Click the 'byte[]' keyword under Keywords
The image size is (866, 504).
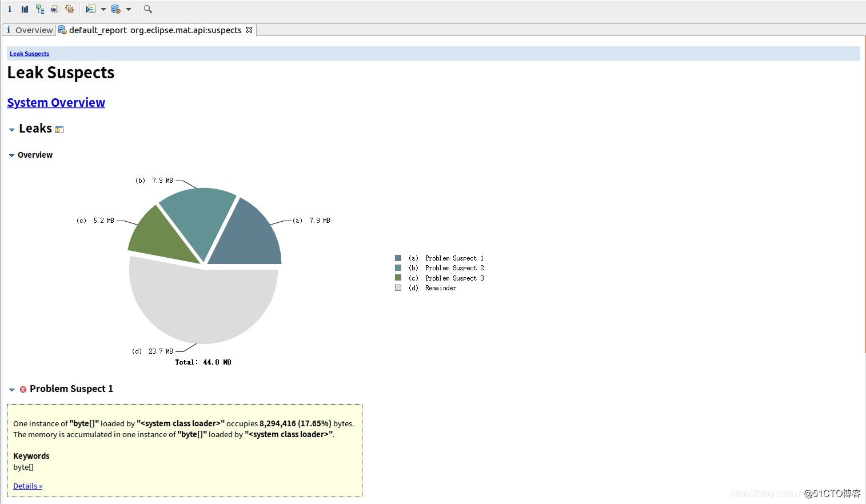coord(23,467)
